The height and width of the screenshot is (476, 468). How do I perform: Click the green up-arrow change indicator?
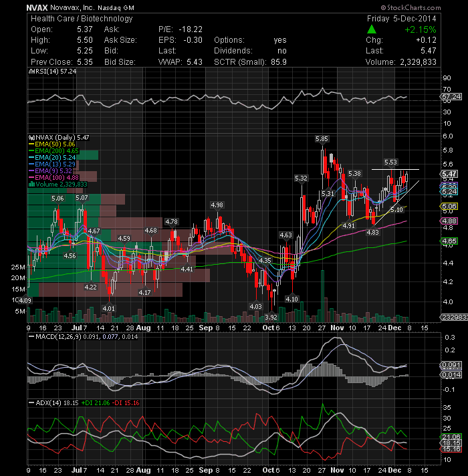tap(372, 29)
